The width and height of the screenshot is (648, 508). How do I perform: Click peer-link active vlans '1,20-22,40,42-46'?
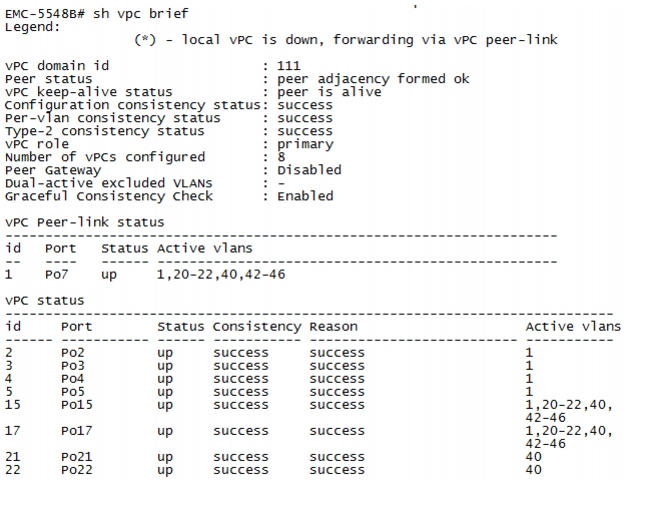221,274
